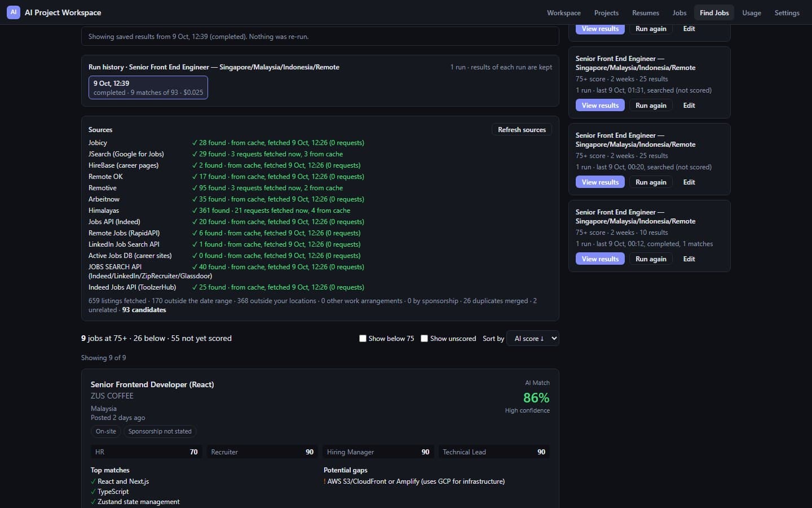Click the 93 candidates summary text

(144, 310)
